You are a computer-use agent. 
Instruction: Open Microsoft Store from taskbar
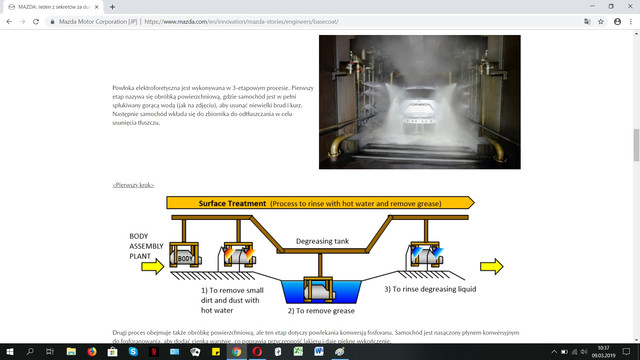[x=113, y=351]
